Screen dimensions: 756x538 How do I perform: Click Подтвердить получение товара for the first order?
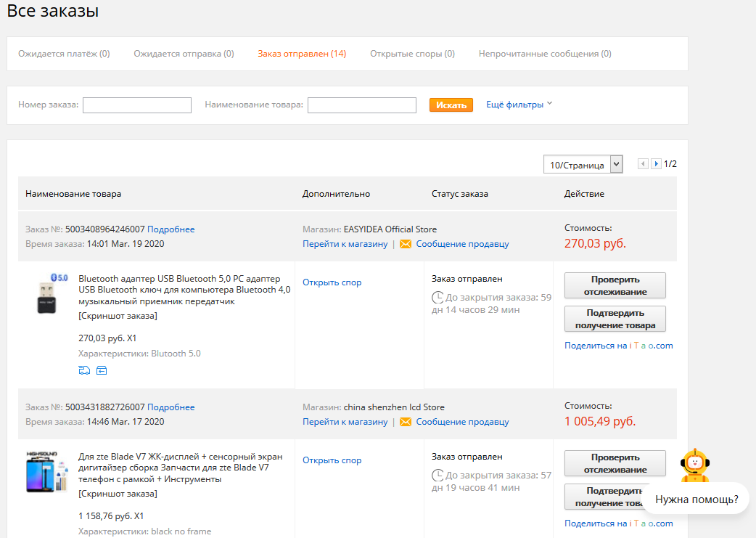point(615,319)
